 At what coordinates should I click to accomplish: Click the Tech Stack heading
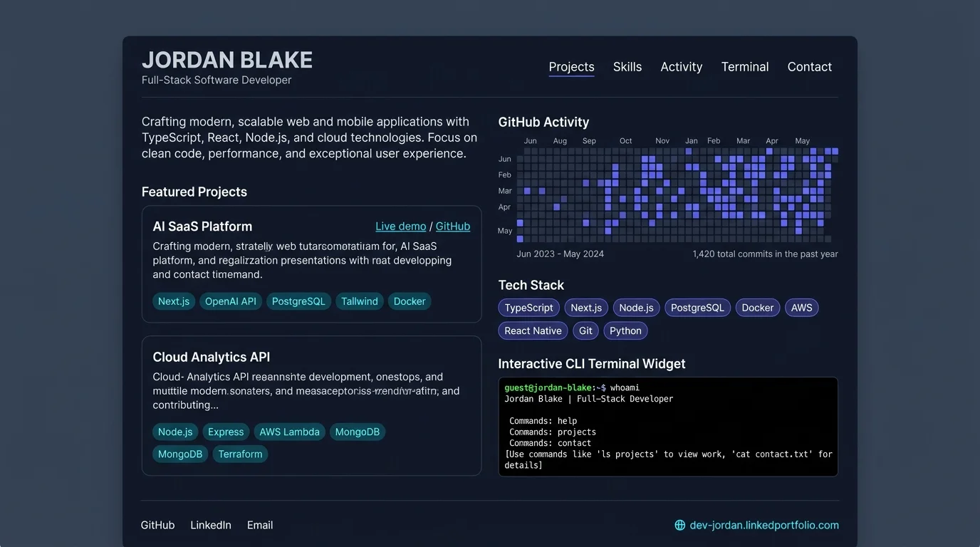pos(531,285)
